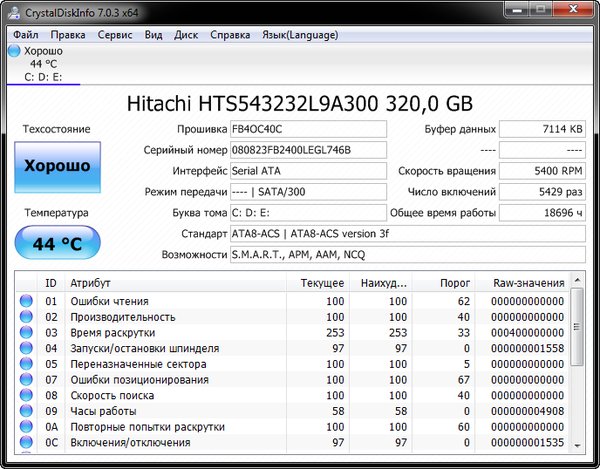Viewport: 600px width, 469px height.
Task: Maximize the CrystalDiskInfo window
Action: pyautogui.click(x=541, y=9)
